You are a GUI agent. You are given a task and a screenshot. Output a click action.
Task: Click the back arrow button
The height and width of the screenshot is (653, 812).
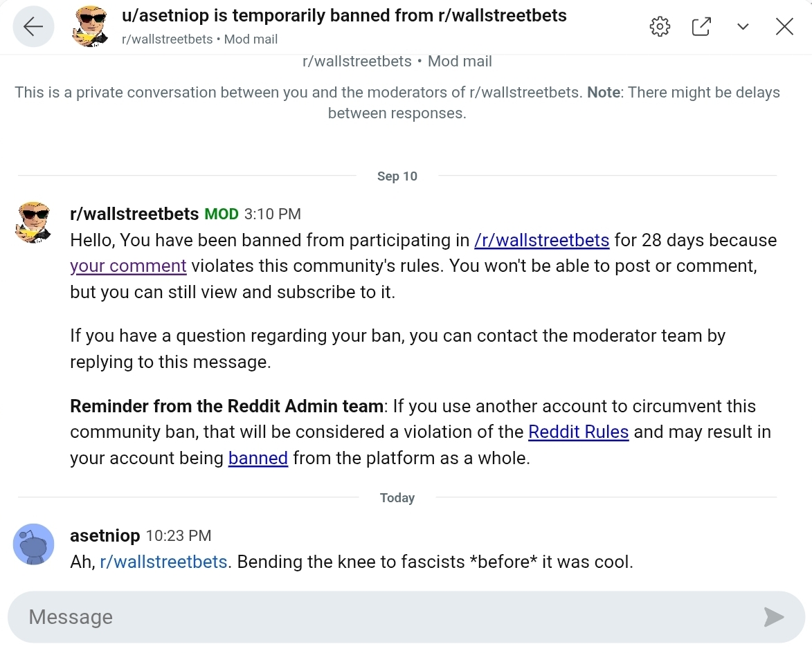tap(33, 27)
